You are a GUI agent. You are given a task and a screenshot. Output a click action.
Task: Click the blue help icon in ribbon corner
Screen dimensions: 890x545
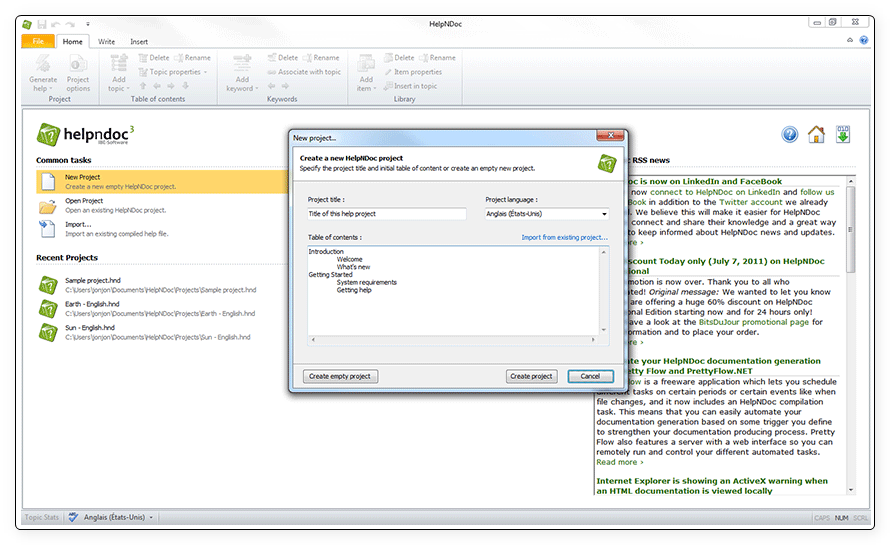pyautogui.click(x=863, y=40)
